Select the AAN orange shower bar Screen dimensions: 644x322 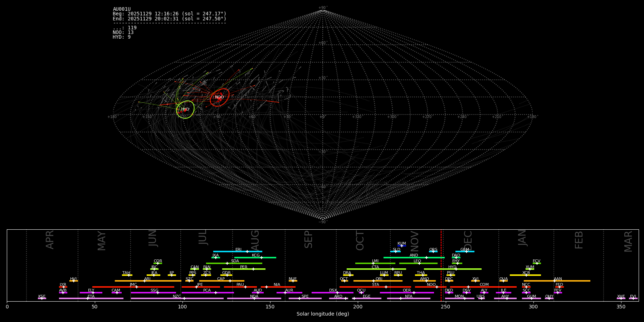coord(557,281)
